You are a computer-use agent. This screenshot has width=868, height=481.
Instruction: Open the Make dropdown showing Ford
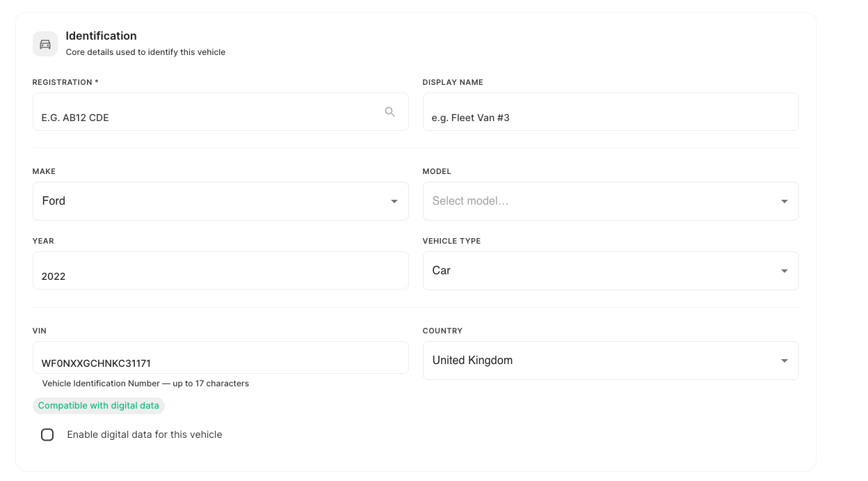220,201
